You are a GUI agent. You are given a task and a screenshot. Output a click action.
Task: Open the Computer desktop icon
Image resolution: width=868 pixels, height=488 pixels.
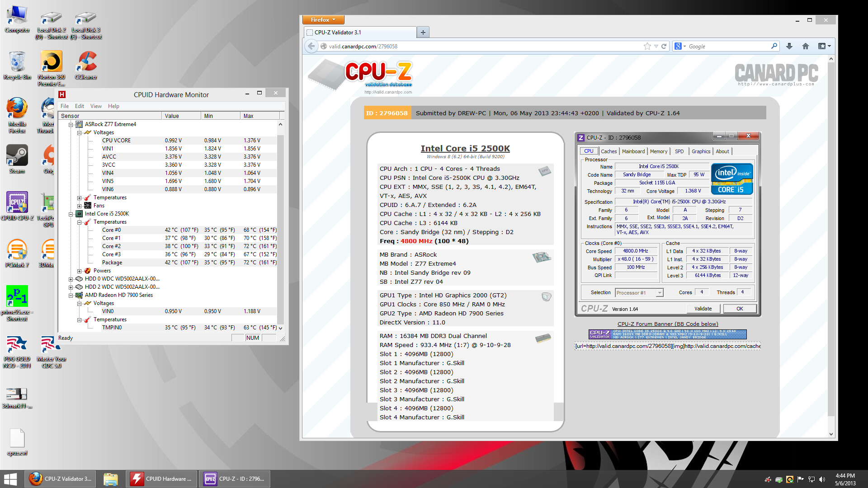(17, 19)
